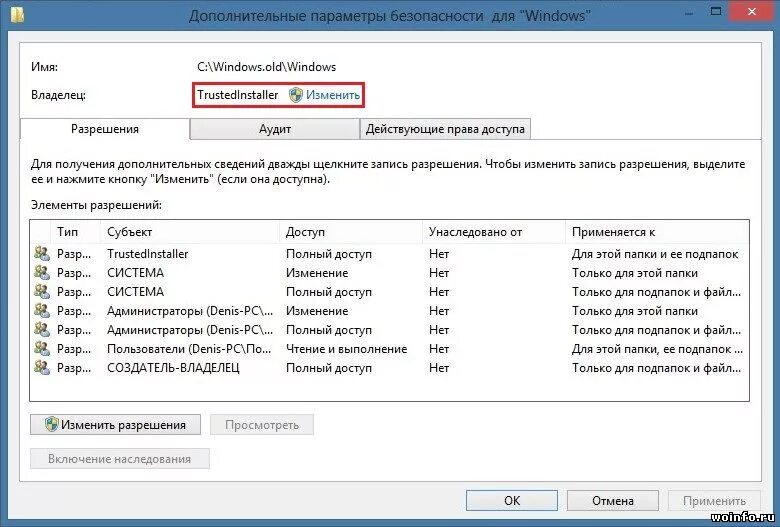
Task: Click the TrustedInstaller owner name
Action: 237,95
